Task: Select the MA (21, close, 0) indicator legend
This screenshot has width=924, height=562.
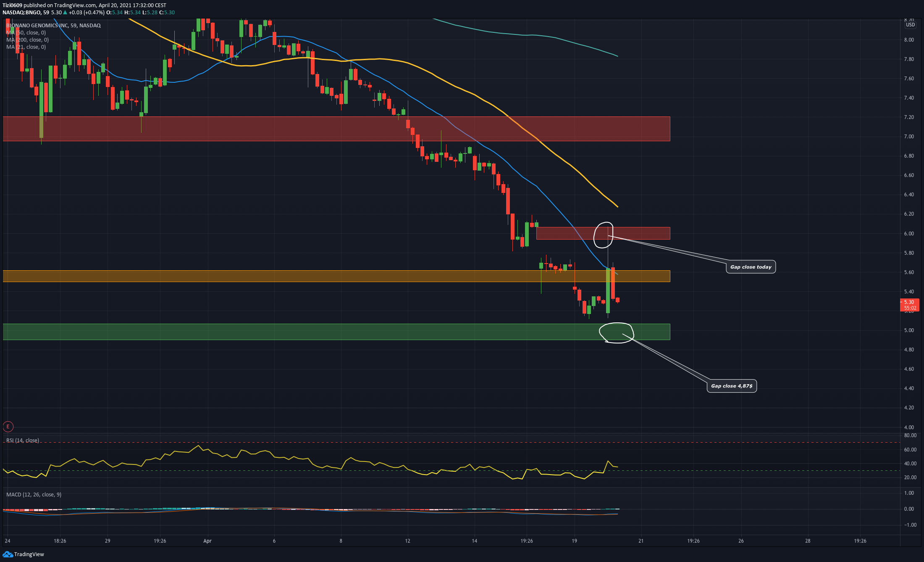Action: tap(26, 47)
